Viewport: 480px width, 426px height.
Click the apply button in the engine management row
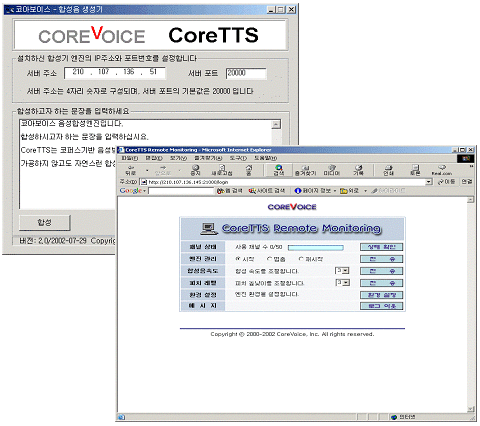(382, 259)
